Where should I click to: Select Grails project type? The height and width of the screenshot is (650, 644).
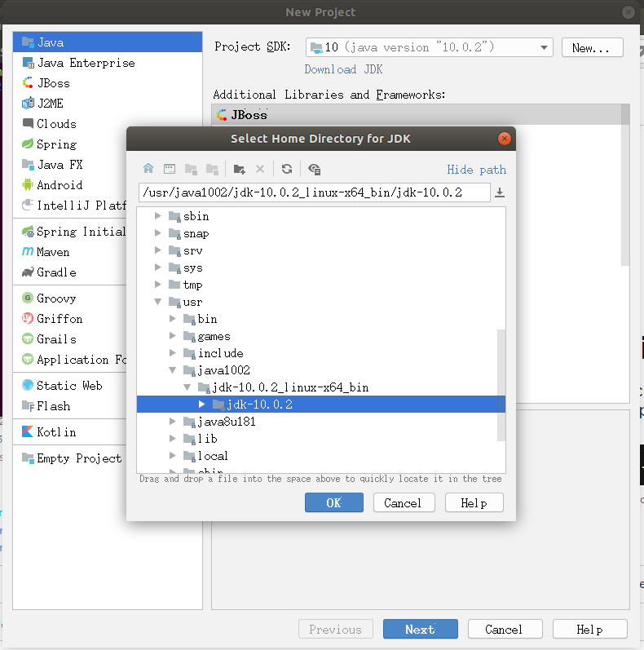69,338
